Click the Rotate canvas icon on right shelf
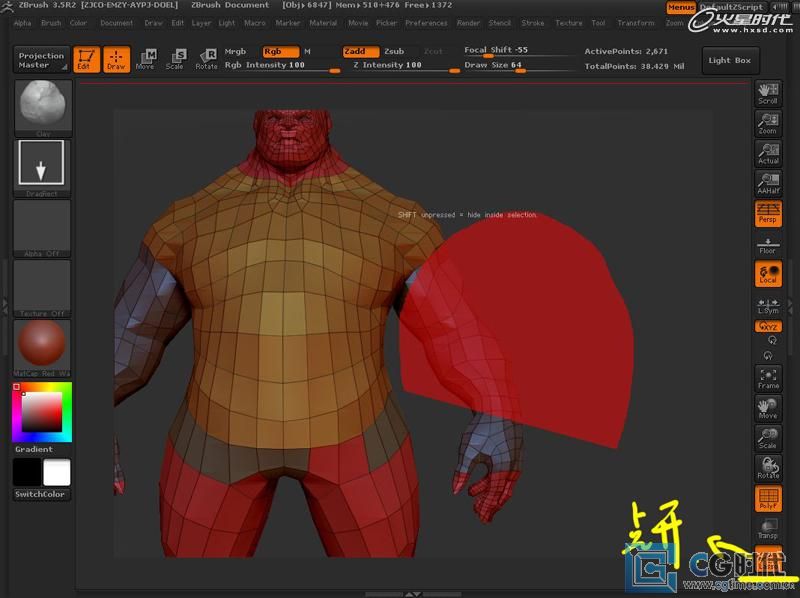Image resolution: width=800 pixels, height=598 pixels. click(x=768, y=468)
